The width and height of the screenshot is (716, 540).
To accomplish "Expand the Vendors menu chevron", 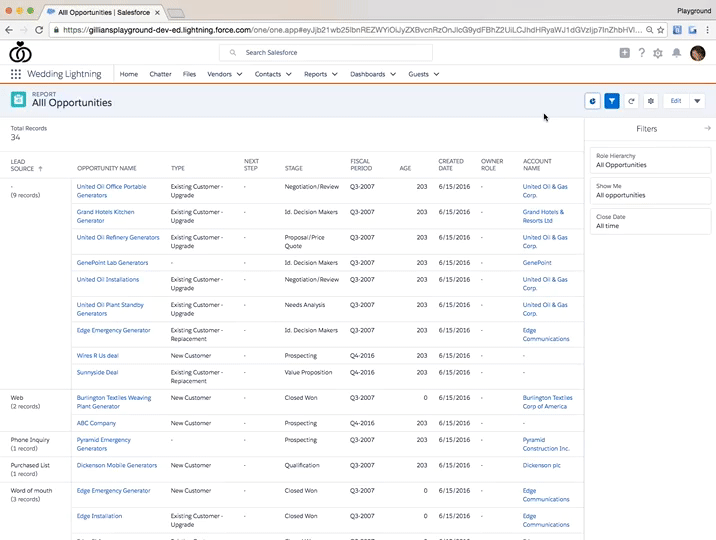I will (239, 74).
